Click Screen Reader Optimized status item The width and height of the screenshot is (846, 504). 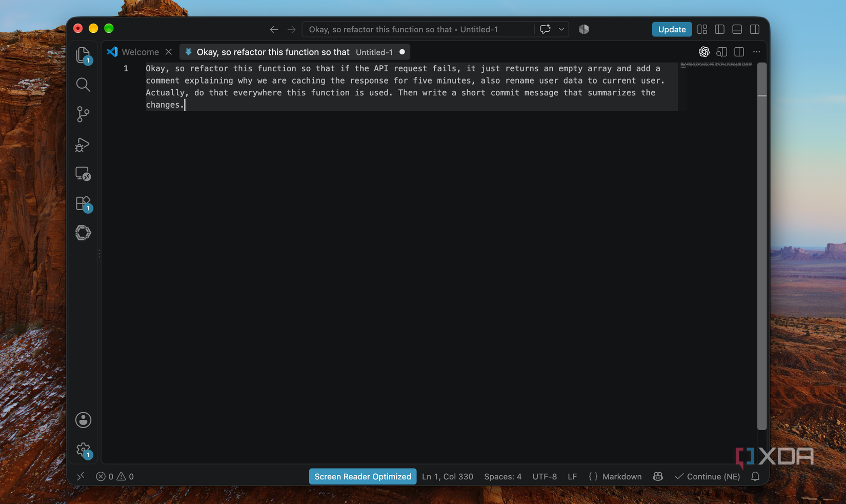362,476
